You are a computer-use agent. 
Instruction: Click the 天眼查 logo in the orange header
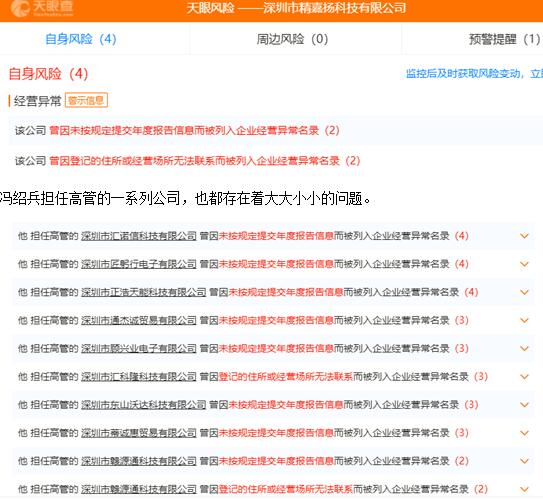tap(42, 8)
